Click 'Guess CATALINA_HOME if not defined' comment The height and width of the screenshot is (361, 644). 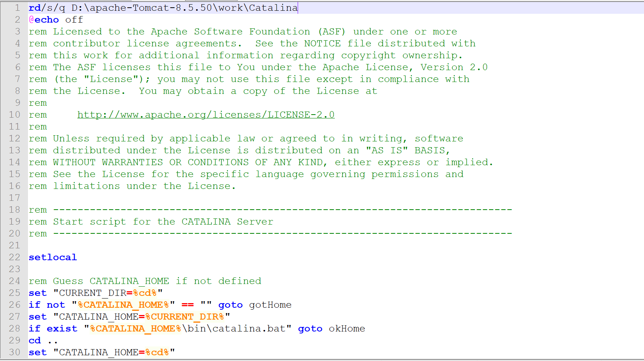click(157, 281)
